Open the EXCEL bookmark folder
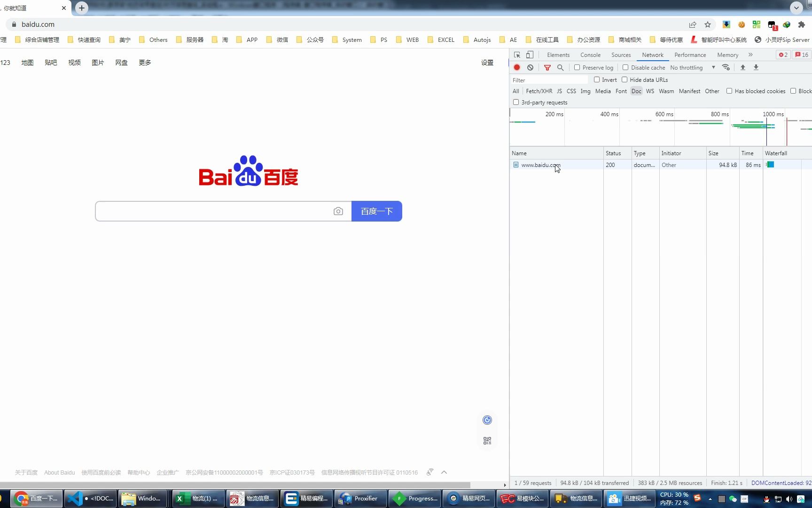This screenshot has width=812, height=508. pos(441,40)
